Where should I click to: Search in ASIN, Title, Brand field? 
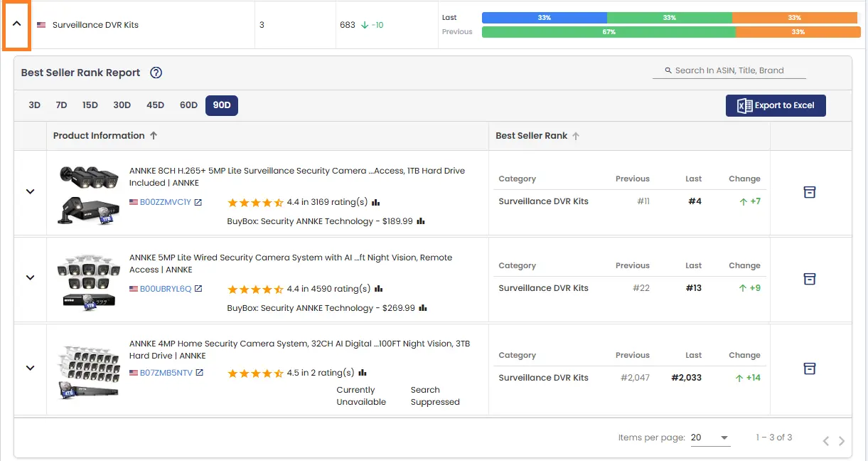[729, 70]
